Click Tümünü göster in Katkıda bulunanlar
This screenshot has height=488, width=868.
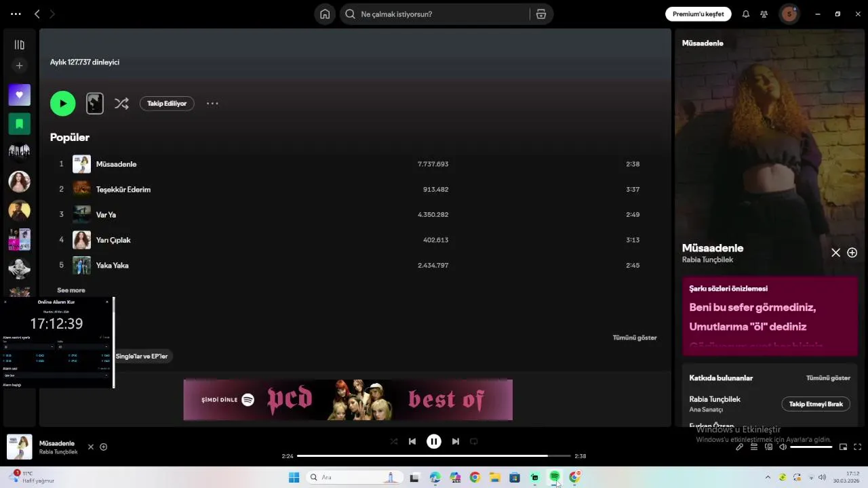click(x=828, y=378)
